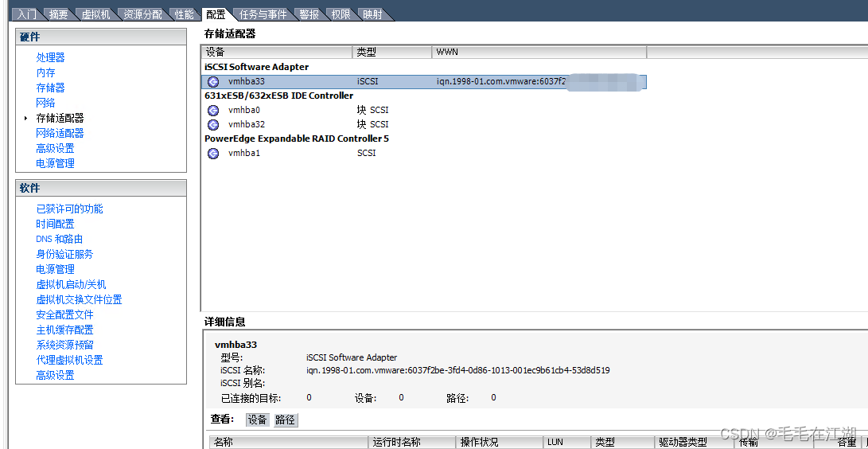Select 存储适配器 in hardware list
The height and width of the screenshot is (449, 868).
click(x=60, y=118)
